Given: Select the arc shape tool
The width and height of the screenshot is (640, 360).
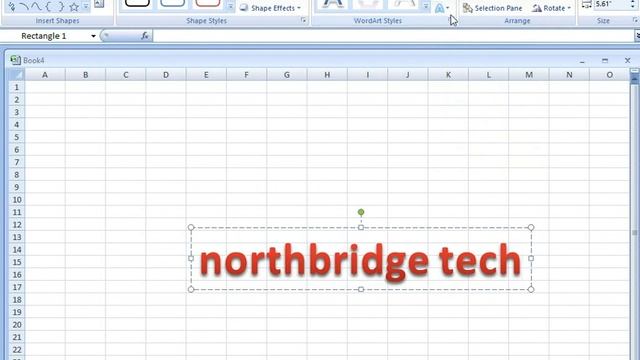Looking at the screenshot, I should tap(24, 6).
